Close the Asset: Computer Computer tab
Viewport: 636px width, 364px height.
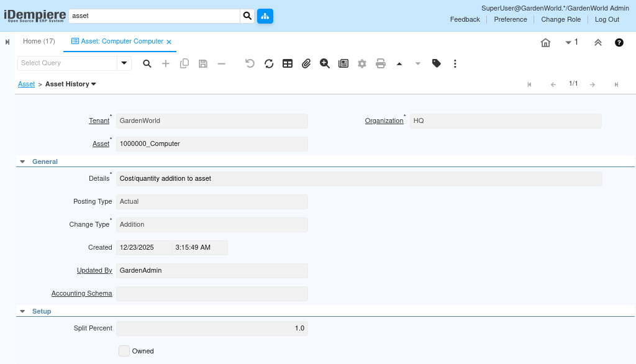pyautogui.click(x=169, y=42)
